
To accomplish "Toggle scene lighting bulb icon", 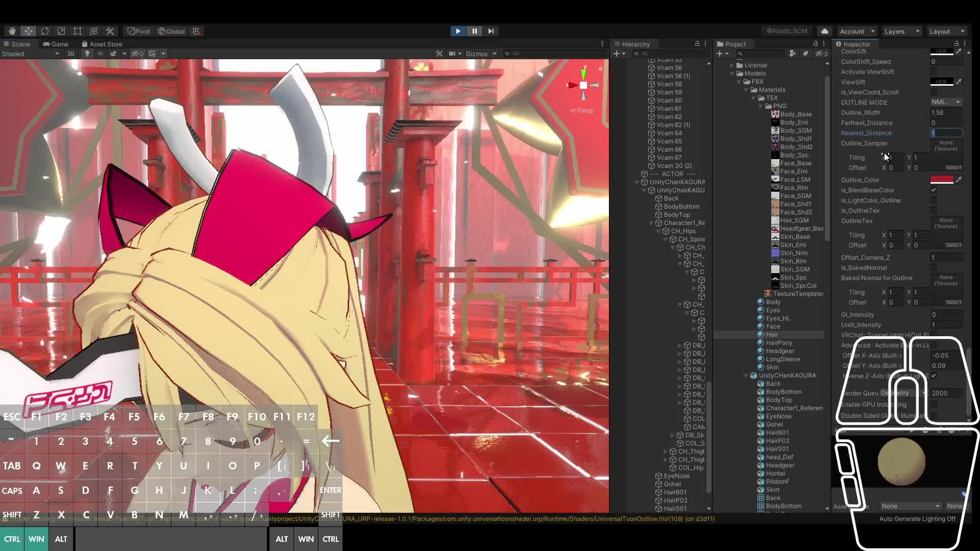I will click(87, 54).
